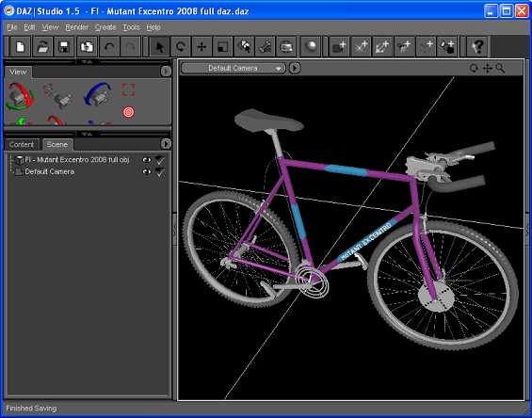Viewport: 532px width, 418px height.
Task: Toggle selectable checkmark for Default Camera
Action: [160, 172]
